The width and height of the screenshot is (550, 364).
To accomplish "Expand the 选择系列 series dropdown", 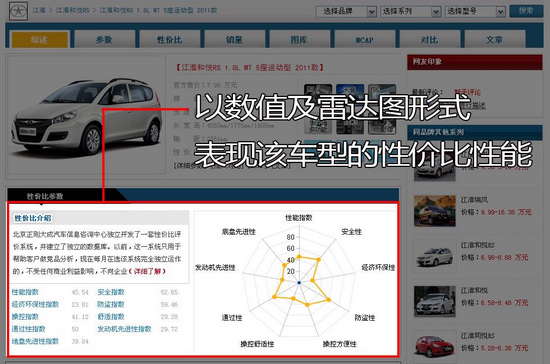I will (410, 12).
